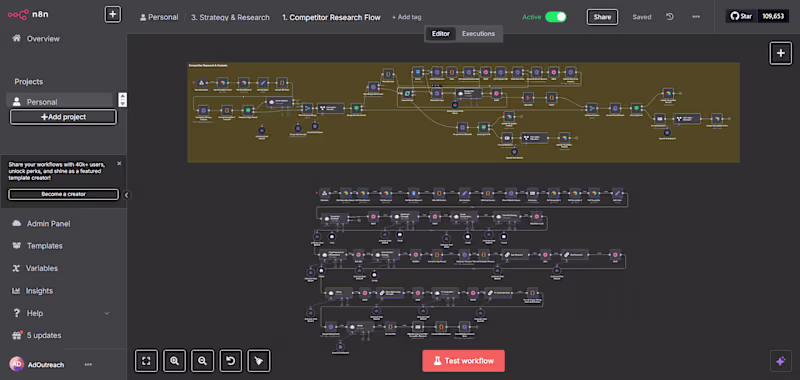Click the GitHub Star button

click(x=741, y=16)
